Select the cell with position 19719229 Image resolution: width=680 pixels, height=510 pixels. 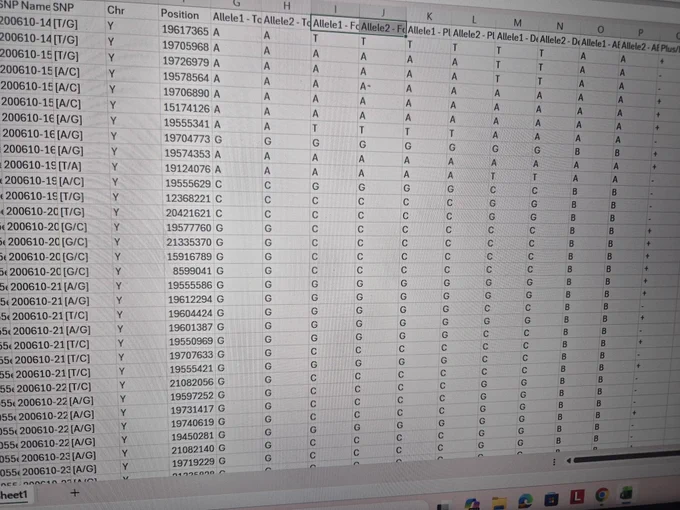tap(194, 462)
